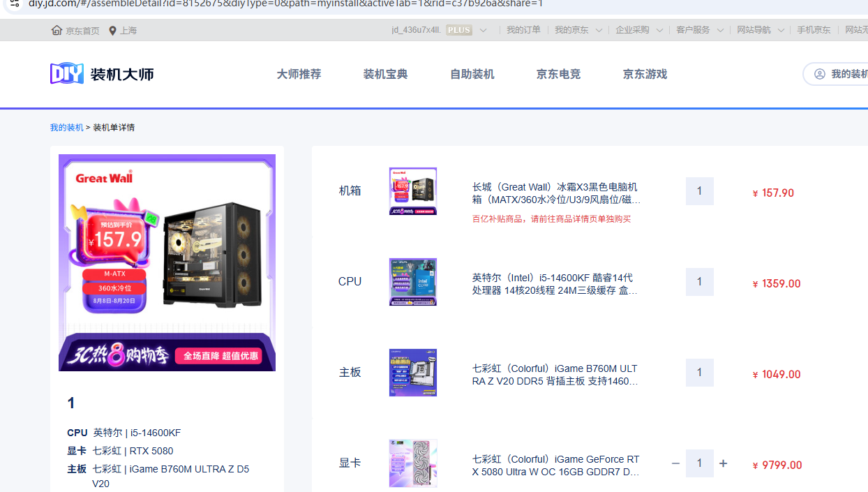The height and width of the screenshot is (492, 868).
Task: Open the i5-14600KF CPU product title
Action: pyautogui.click(x=555, y=284)
